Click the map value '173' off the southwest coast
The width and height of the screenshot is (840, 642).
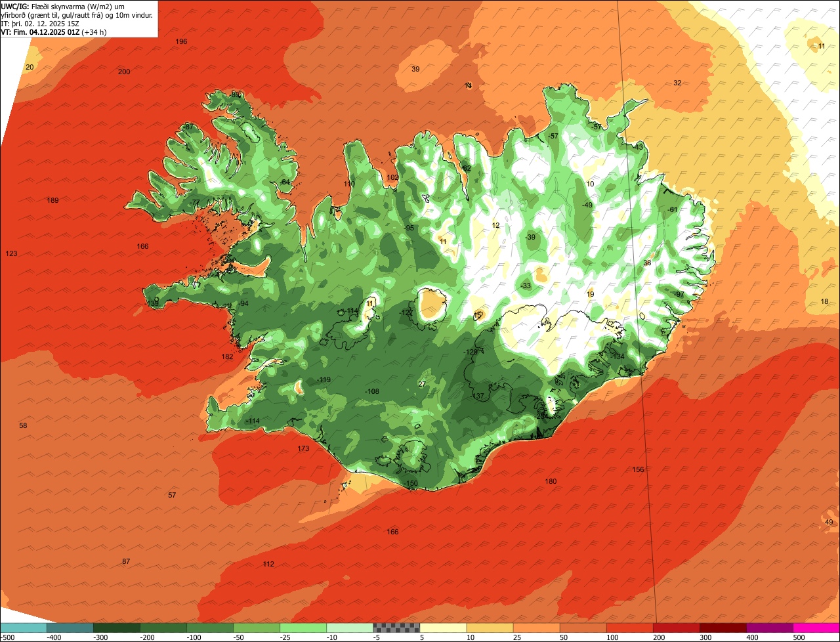303,448
